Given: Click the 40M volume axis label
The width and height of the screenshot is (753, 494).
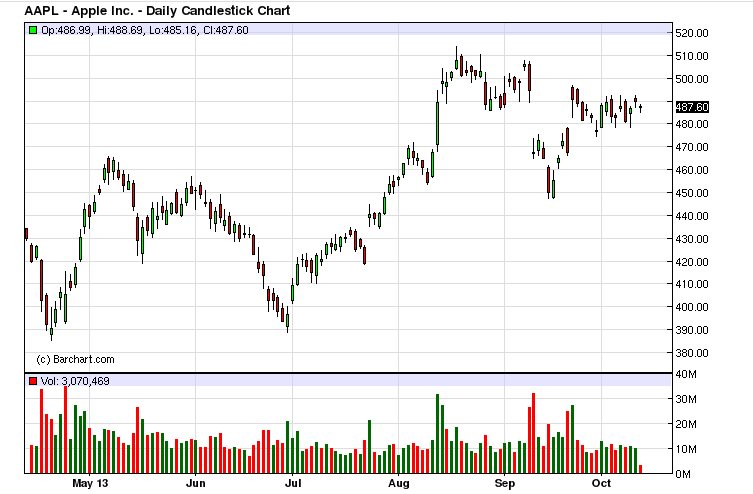Looking at the screenshot, I should [686, 374].
